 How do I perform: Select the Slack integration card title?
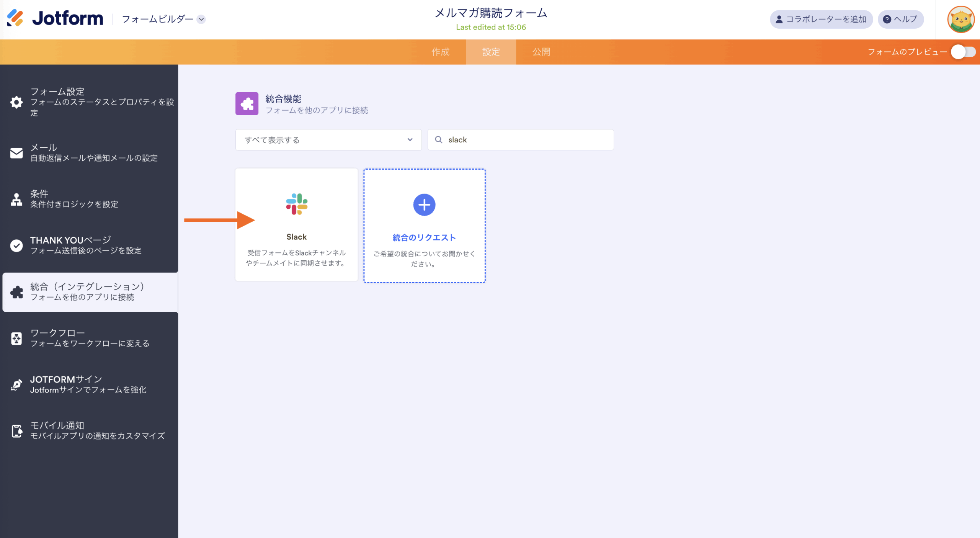coord(297,237)
